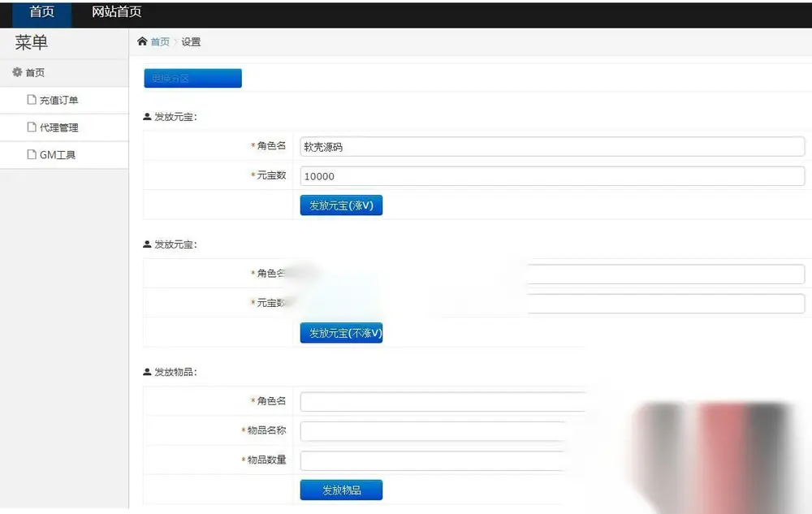Click the 发放物品 button
This screenshot has width=812, height=514.
coord(341,490)
